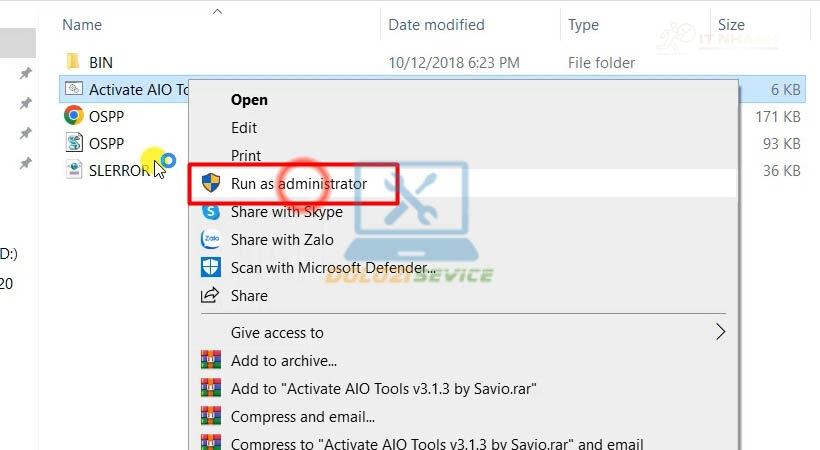Click the WinRAR icon beside Compress and email
820x450 pixels.
click(211, 417)
